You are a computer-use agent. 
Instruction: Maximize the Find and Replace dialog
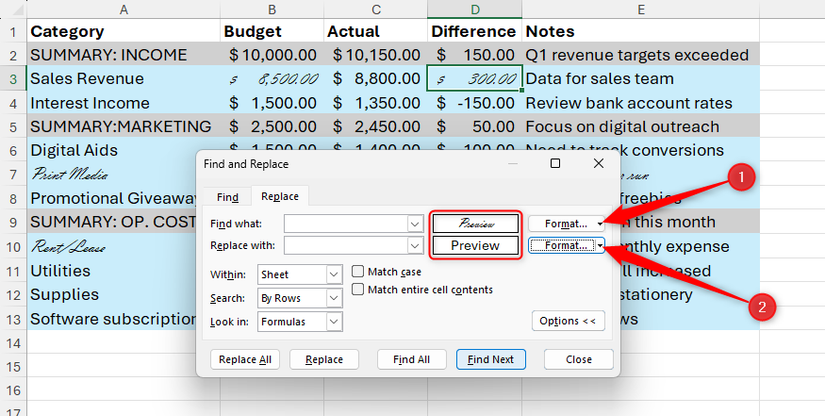point(556,163)
